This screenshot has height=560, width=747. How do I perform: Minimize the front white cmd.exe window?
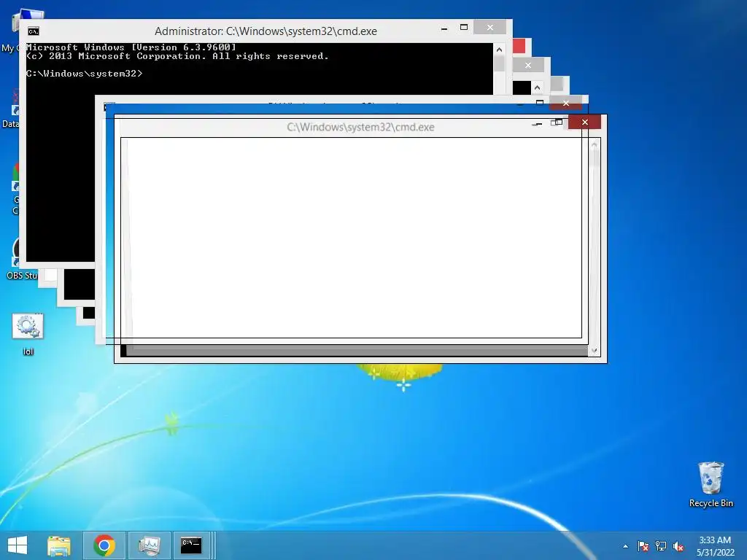(x=537, y=124)
